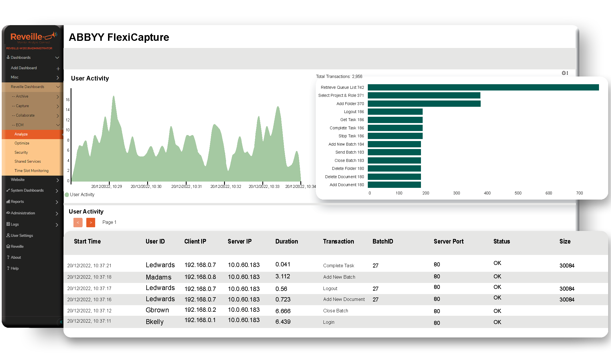Click the Bkelly user ID cell
611x364 pixels.
pos(155,322)
